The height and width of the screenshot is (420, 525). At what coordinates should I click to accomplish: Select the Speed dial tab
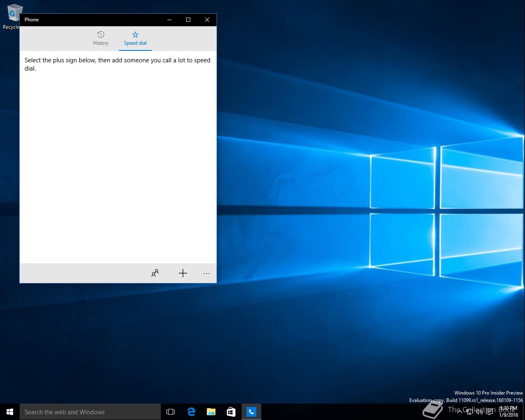135,38
